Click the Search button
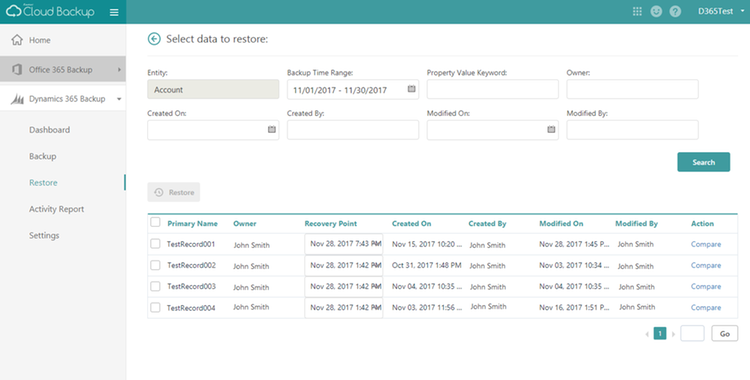Image resolution: width=750 pixels, height=380 pixels. coord(704,162)
